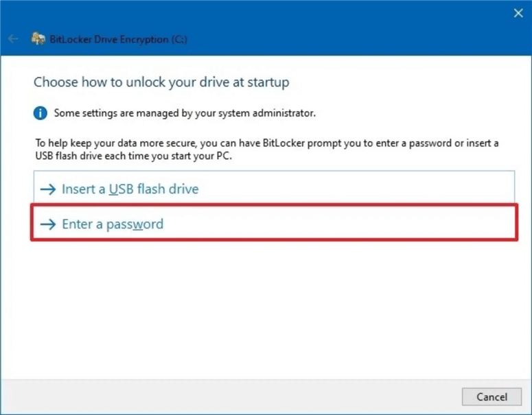Click the BitLocker drive icon in header
Image resolution: width=532 pixels, height=415 pixels.
click(38, 38)
